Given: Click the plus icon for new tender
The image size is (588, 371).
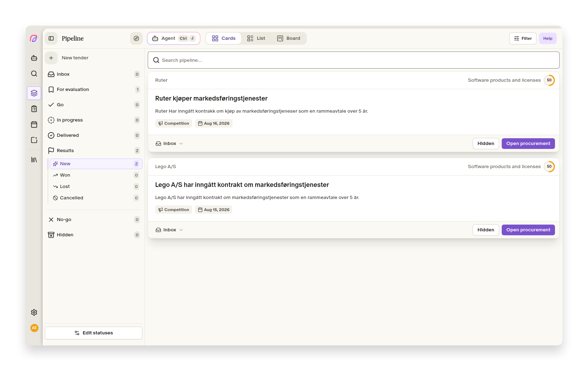Looking at the screenshot, I should [51, 58].
